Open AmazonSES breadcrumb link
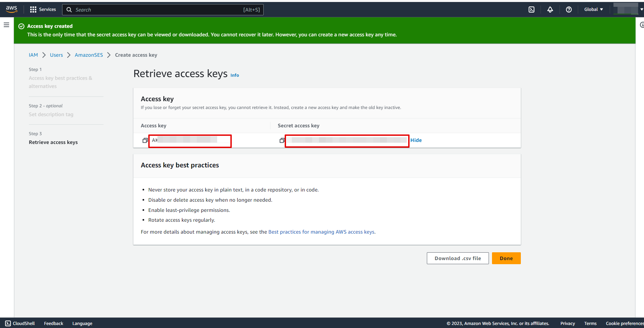644x328 pixels. (89, 55)
